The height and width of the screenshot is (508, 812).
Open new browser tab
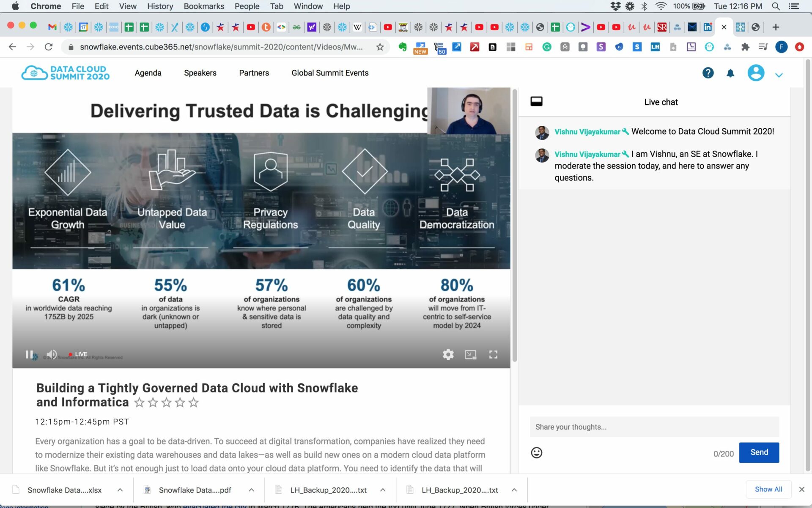[776, 27]
